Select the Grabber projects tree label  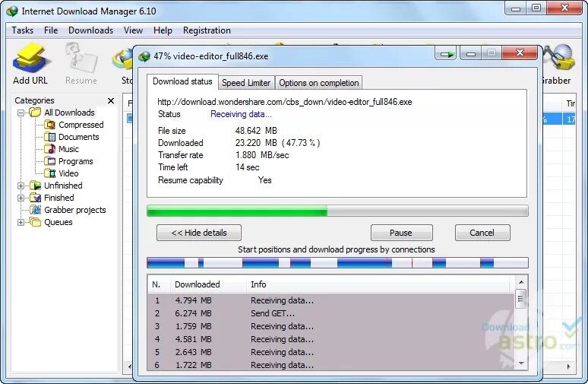pos(75,210)
